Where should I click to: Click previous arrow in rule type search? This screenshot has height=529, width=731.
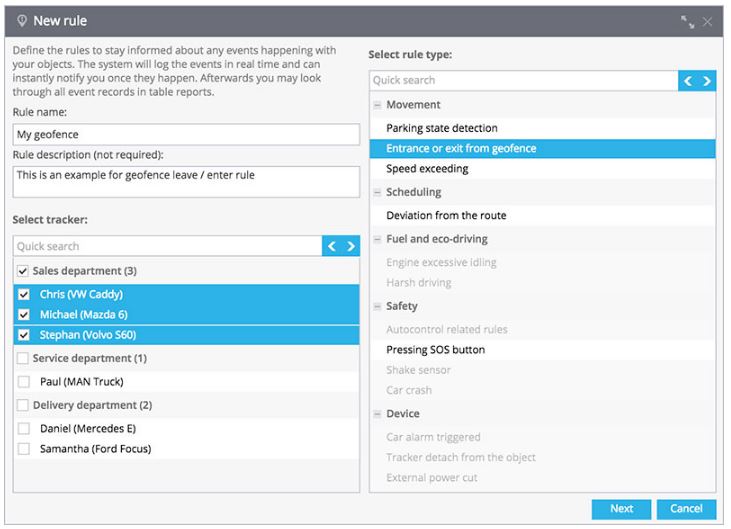pyautogui.click(x=688, y=81)
